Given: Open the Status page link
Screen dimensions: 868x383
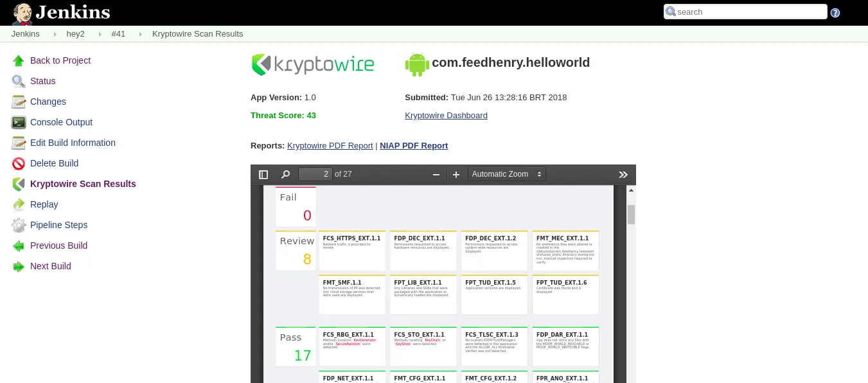Looking at the screenshot, I should pyautogui.click(x=43, y=81).
